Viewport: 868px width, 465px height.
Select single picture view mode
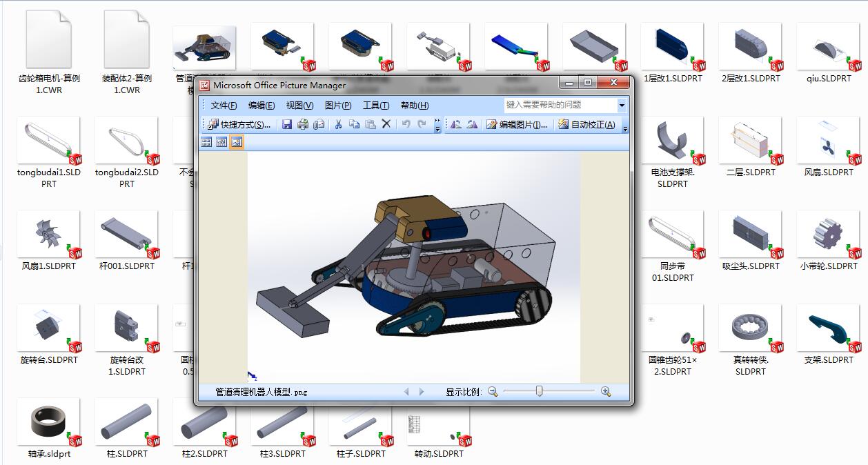coord(237,142)
